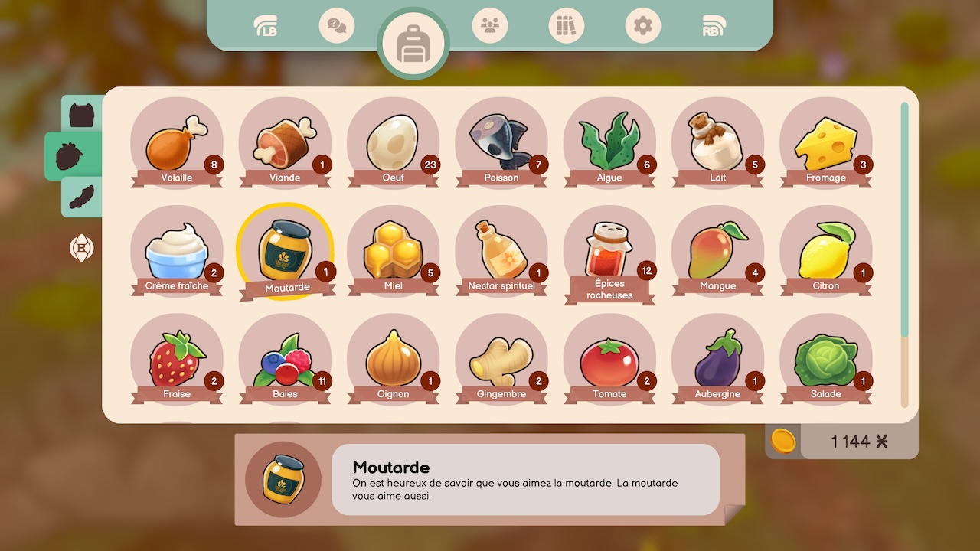This screenshot has width=980, height=551.
Task: Open the third dark-shape side category tab
Action: tap(82, 197)
